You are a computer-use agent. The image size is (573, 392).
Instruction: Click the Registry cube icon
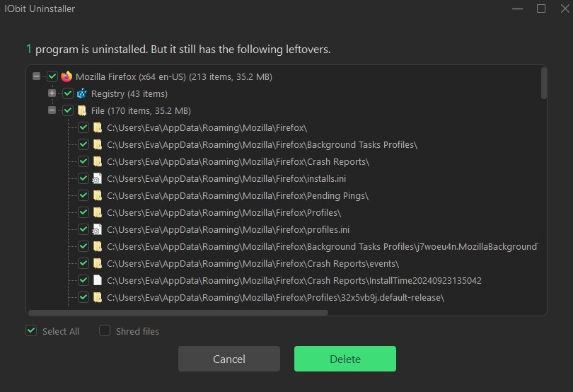[x=82, y=93]
